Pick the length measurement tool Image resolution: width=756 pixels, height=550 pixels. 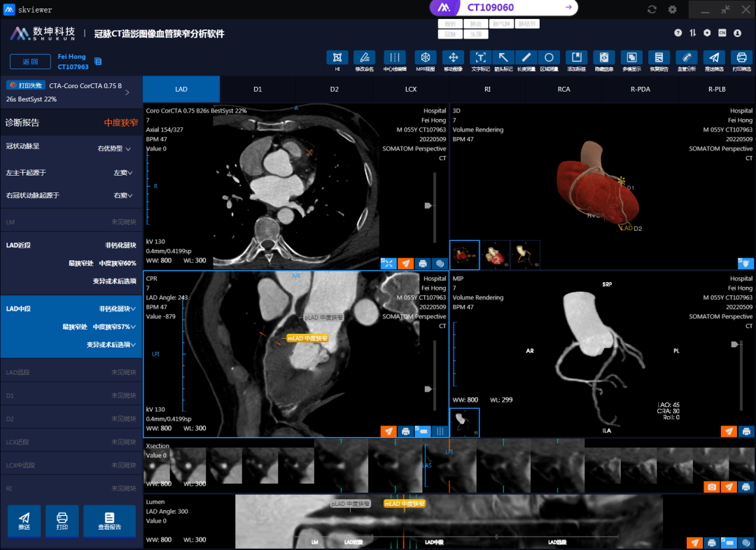pyautogui.click(x=526, y=58)
